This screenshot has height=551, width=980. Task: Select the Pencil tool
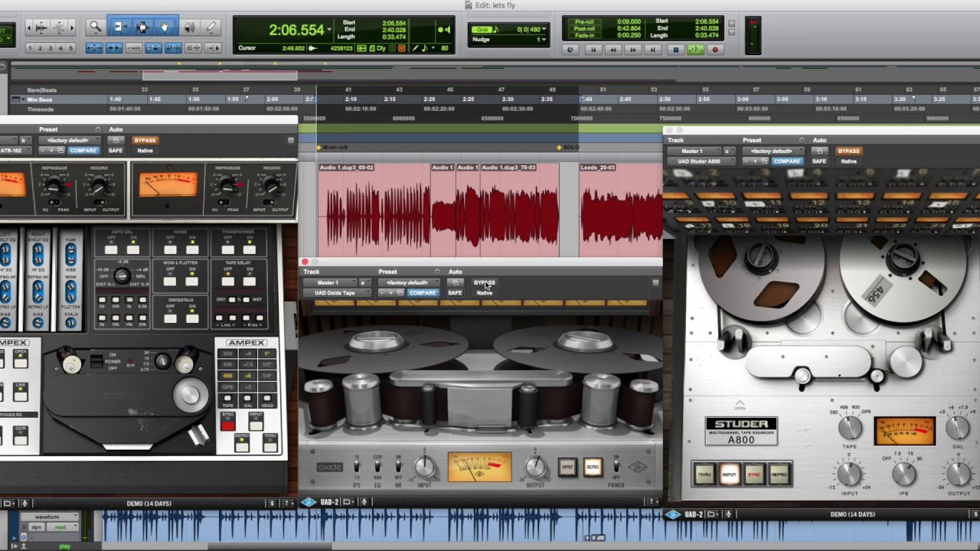pos(211,28)
